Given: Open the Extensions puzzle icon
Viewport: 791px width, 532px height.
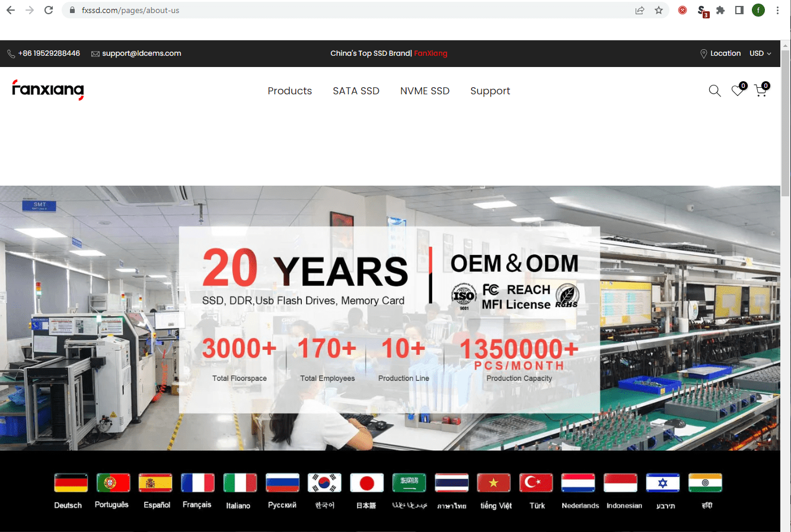Looking at the screenshot, I should [x=720, y=10].
